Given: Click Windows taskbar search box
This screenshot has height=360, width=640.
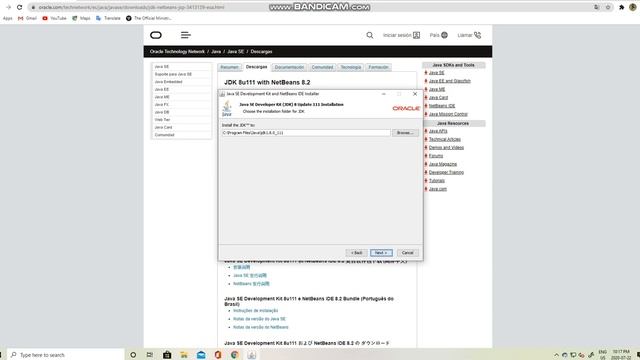Looking at the screenshot, I should (66, 355).
